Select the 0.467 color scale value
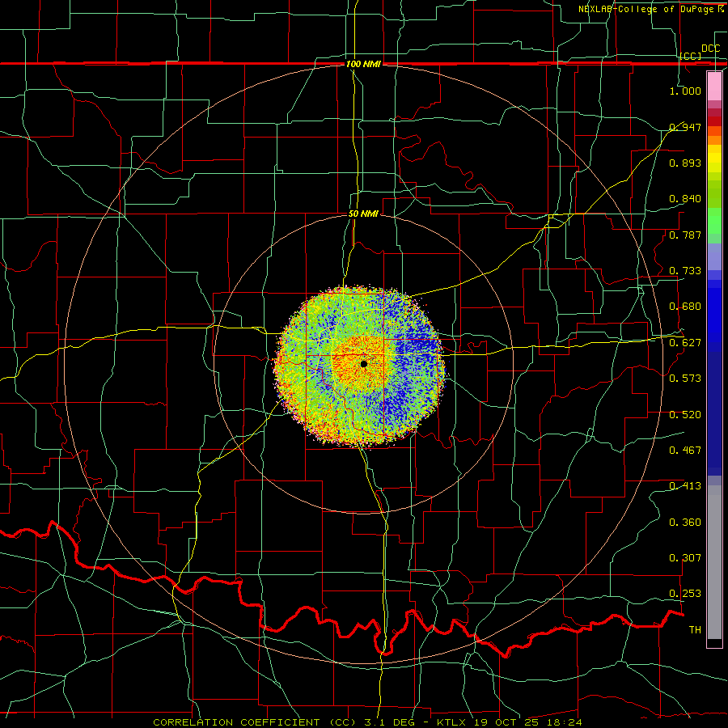 pyautogui.click(x=685, y=451)
